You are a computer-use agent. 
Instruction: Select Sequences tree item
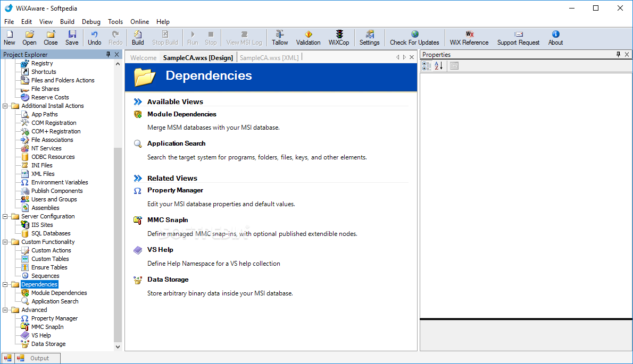(x=45, y=276)
